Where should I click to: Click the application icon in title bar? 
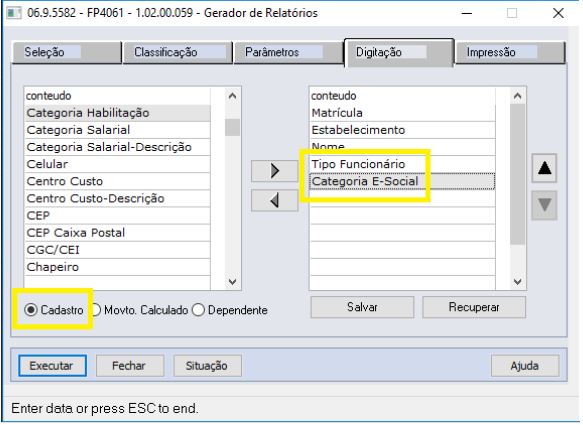click(x=14, y=13)
